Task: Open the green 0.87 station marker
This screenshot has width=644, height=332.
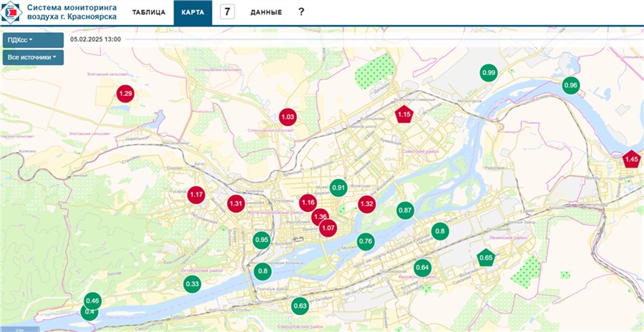Action: click(x=405, y=210)
